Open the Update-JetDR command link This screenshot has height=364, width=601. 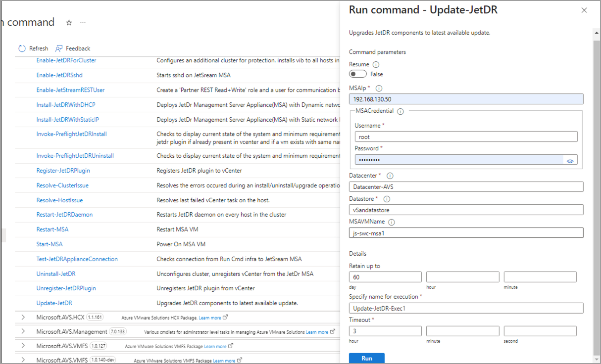[54, 303]
